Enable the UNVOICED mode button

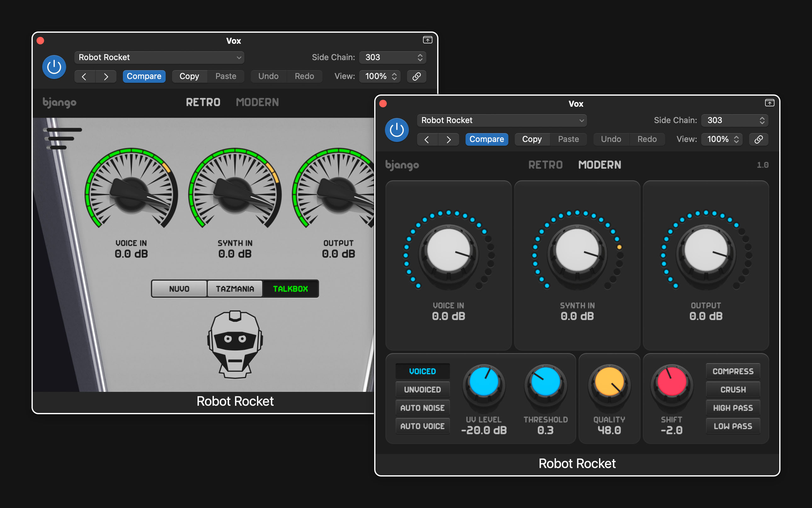pyautogui.click(x=422, y=389)
